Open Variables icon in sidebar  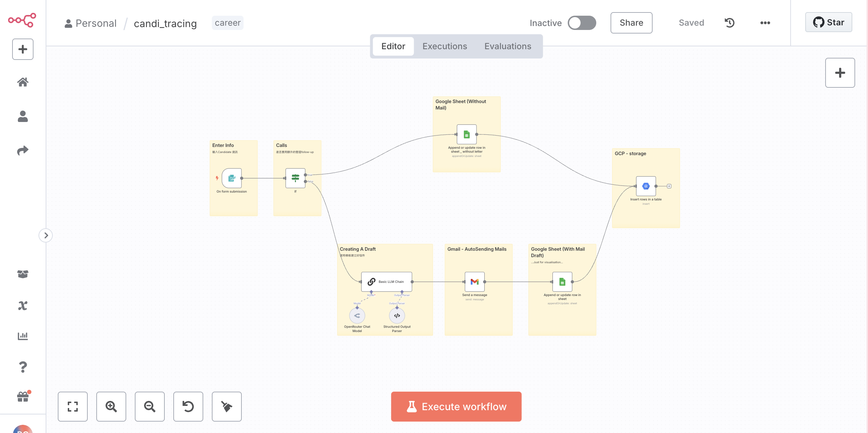[x=23, y=305]
